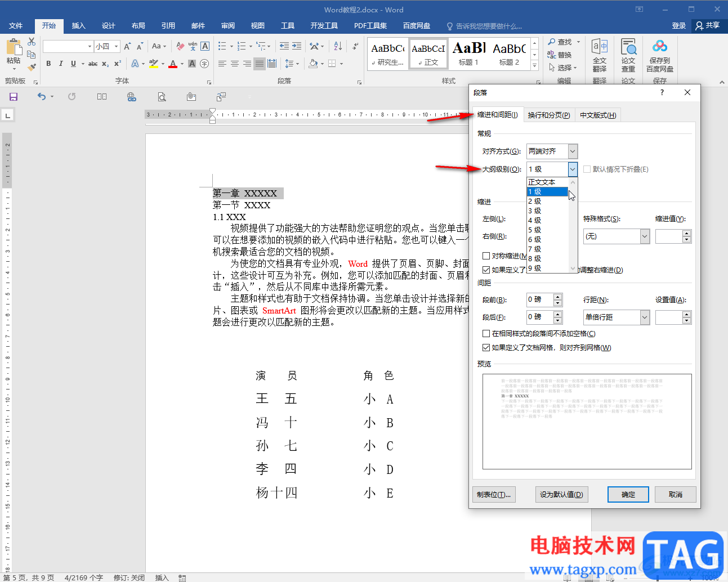This screenshot has height=582, width=728.
Task: Click the enclosed character 字 icon
Action: tap(204, 64)
